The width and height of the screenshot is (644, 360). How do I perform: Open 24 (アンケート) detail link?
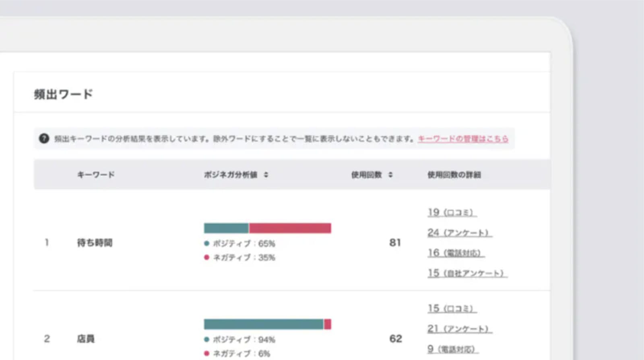460,232
